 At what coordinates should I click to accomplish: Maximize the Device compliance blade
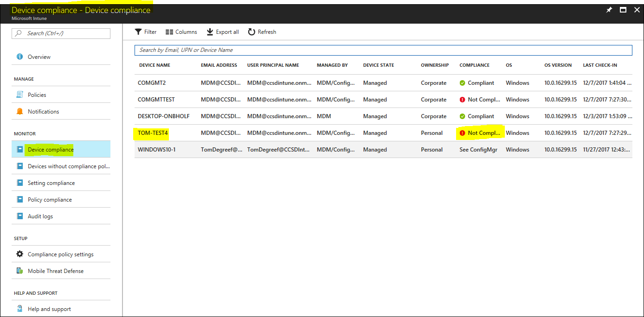pos(623,10)
